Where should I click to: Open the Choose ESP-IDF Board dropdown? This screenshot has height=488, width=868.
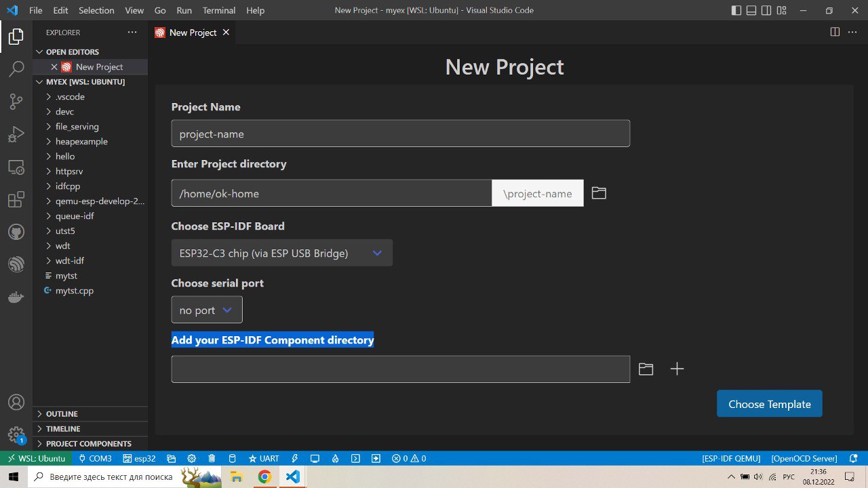click(281, 253)
